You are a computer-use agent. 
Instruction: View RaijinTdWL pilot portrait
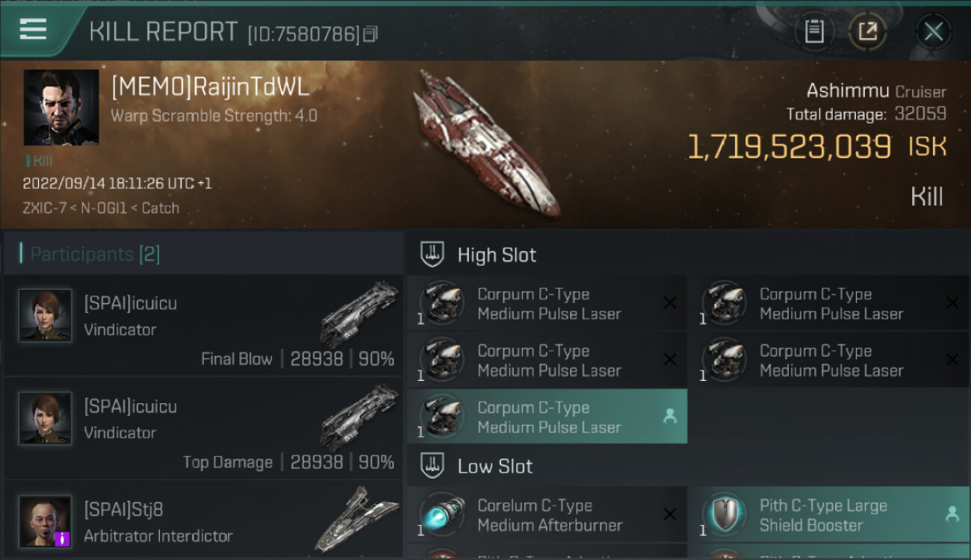pos(61,108)
